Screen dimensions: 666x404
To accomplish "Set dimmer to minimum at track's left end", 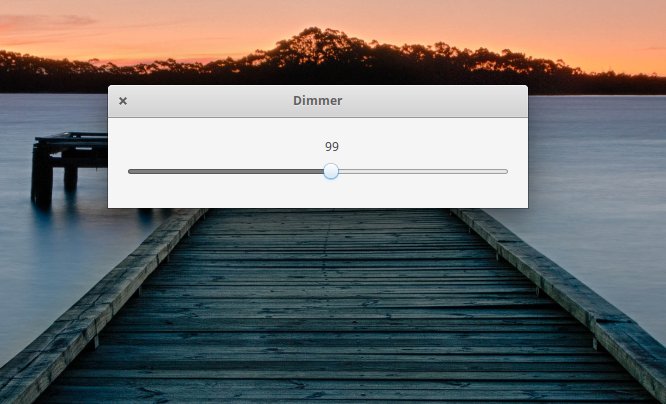I will click(129, 172).
